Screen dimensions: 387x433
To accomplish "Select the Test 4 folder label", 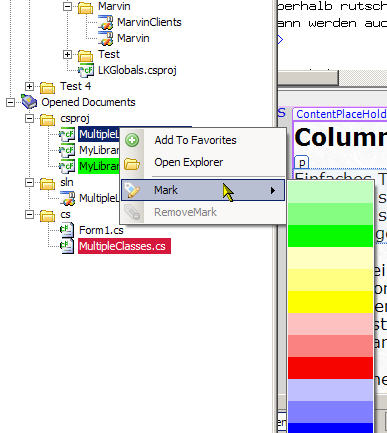I will tap(76, 86).
